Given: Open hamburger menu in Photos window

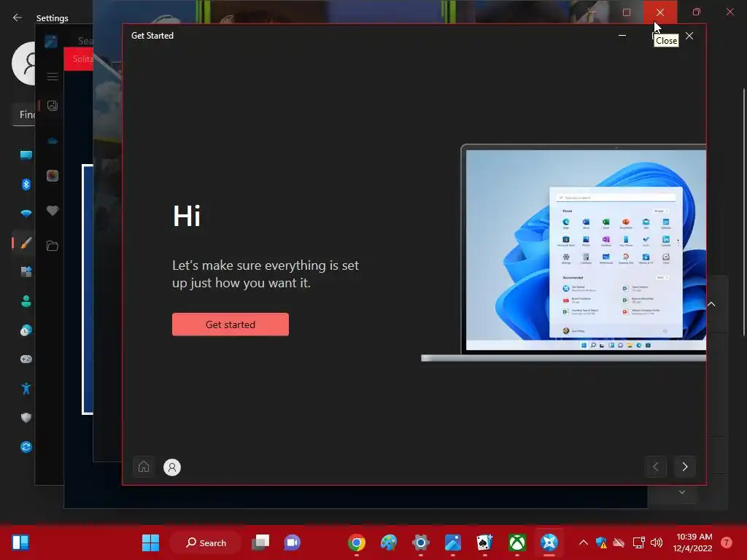Looking at the screenshot, I should coord(53,77).
